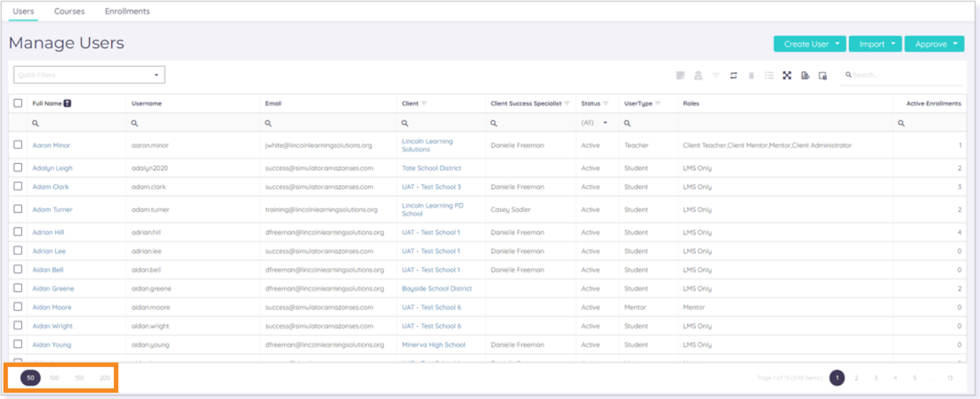Switch to the Enrollments tab
Image resolution: width=980 pixels, height=399 pixels.
(x=127, y=11)
